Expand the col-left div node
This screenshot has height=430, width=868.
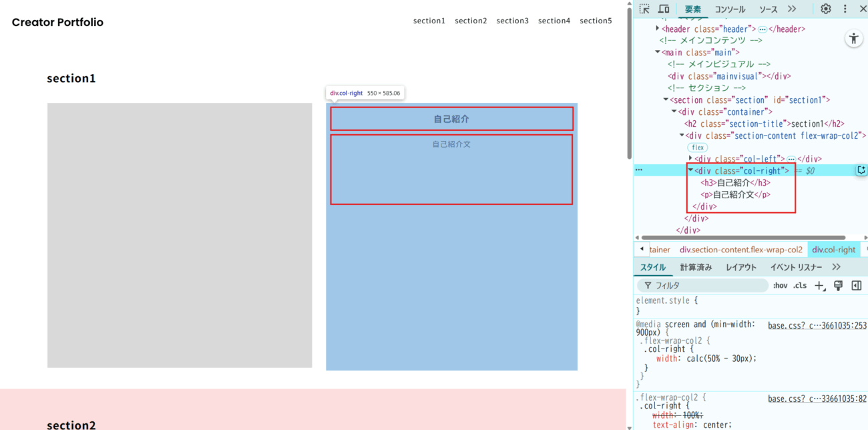(690, 158)
